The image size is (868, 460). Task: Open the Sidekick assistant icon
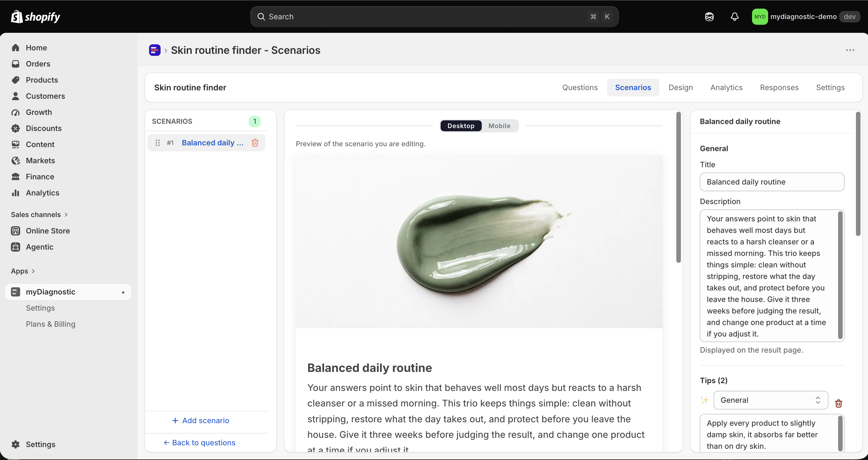coord(709,16)
